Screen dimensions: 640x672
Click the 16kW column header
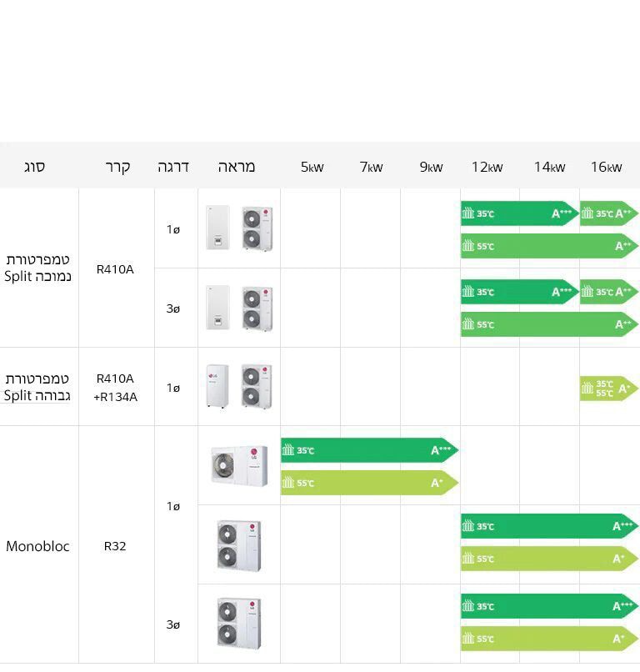click(x=607, y=167)
